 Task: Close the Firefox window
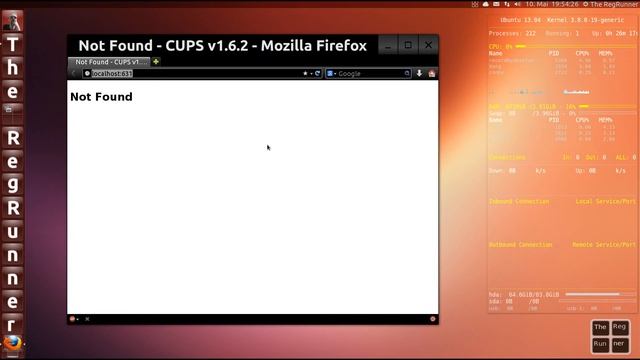(428, 45)
